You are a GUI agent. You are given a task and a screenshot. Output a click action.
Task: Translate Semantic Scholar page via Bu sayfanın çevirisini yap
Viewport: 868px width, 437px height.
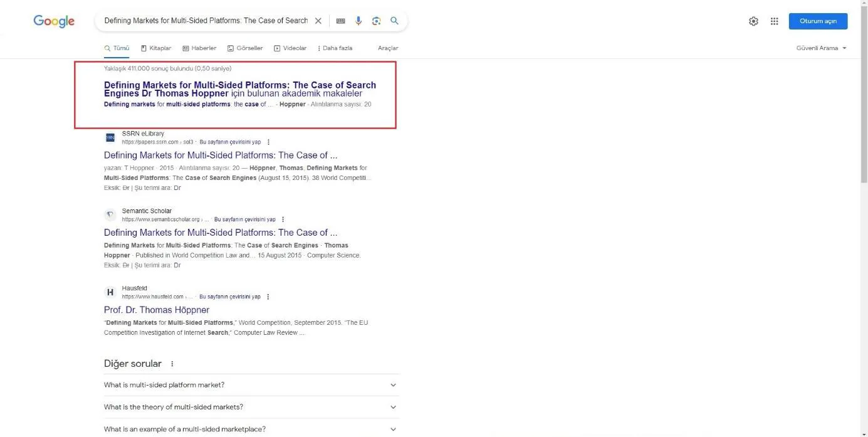pyautogui.click(x=245, y=219)
